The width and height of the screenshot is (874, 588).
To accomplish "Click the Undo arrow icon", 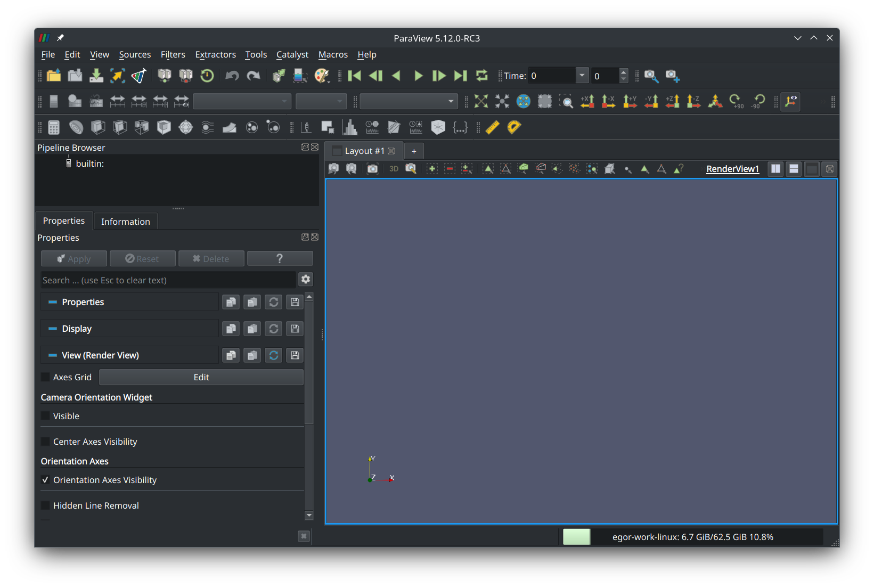I will point(232,76).
